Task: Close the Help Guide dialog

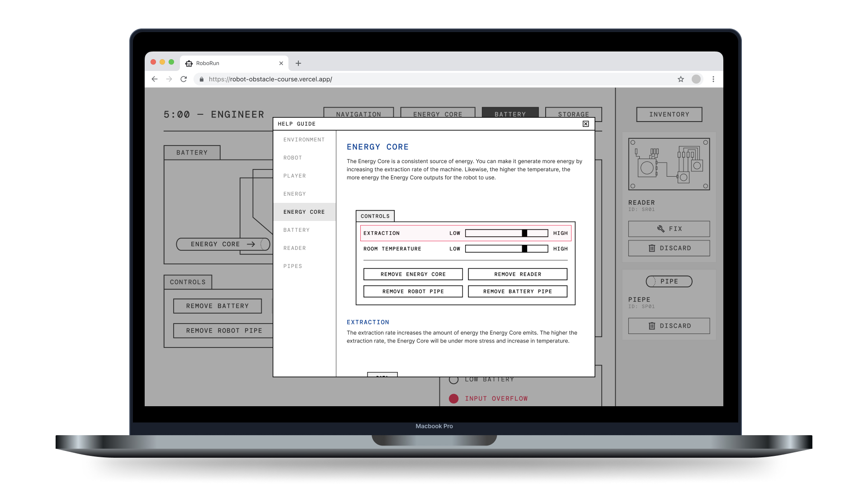Action: point(585,124)
